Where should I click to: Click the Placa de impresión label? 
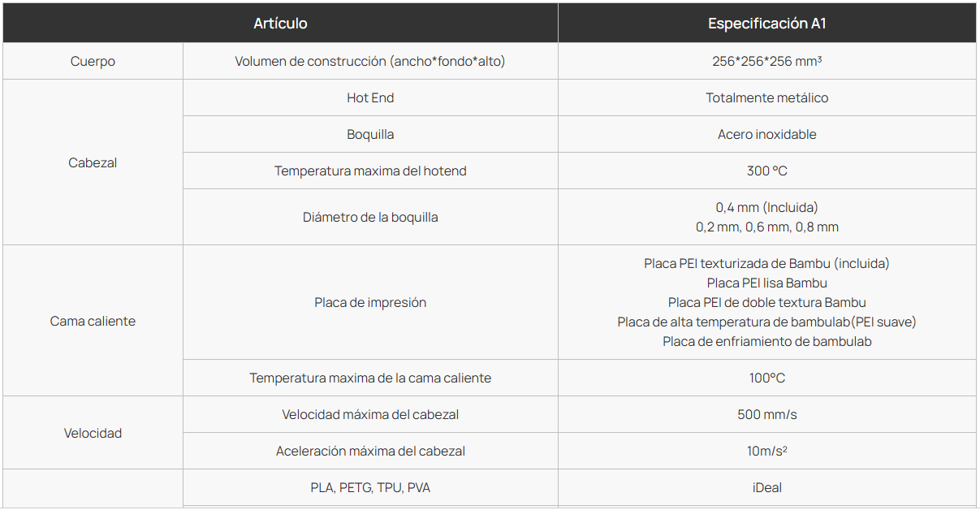point(370,303)
